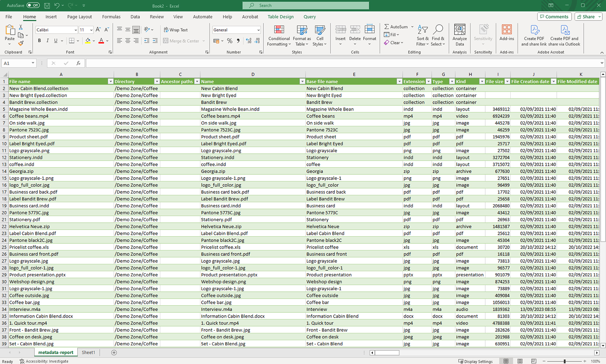Image resolution: width=606 pixels, height=364 pixels.
Task: Click the Comments button
Action: (554, 17)
